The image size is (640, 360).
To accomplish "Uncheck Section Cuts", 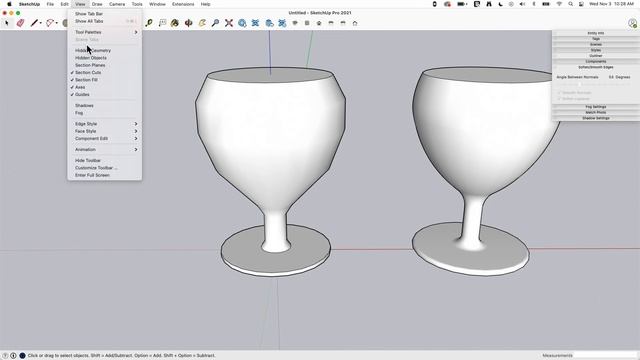I will [x=104, y=73].
